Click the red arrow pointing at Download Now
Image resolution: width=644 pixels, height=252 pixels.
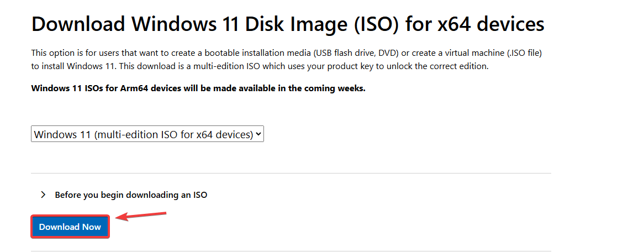(x=141, y=216)
